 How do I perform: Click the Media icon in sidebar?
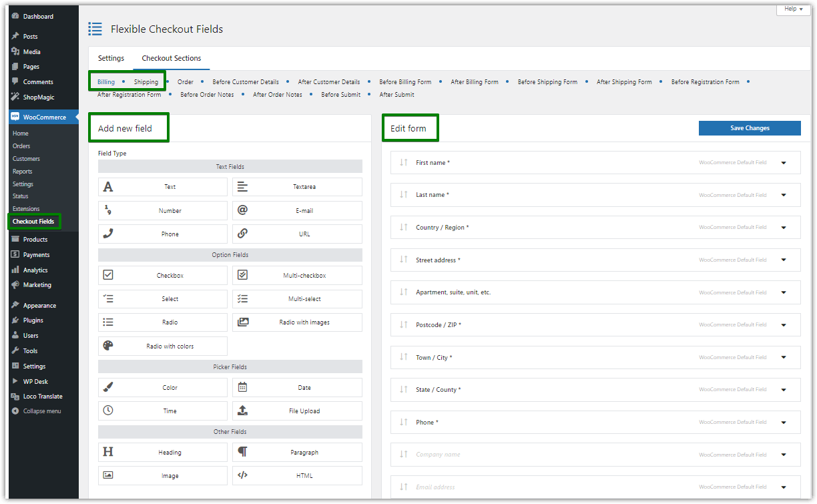pos(15,51)
